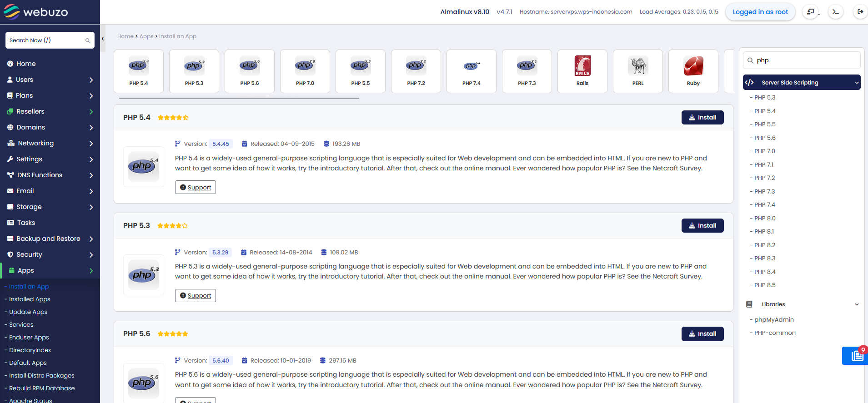Open Install Distro Packages item
The width and height of the screenshot is (868, 403).
point(41,375)
